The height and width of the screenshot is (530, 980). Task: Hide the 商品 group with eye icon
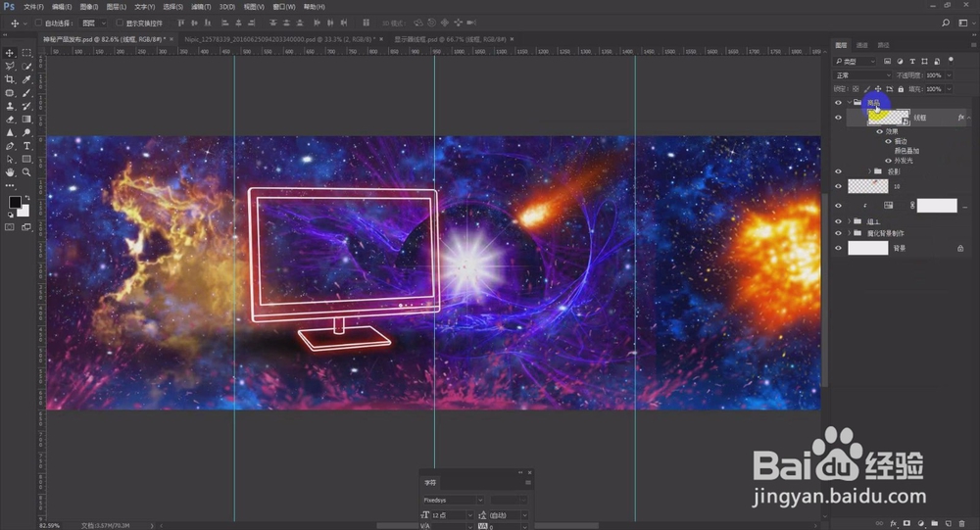click(x=838, y=103)
